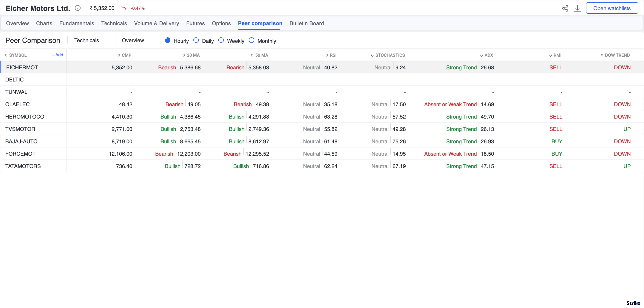
Task: Click the BAJAJ-AUTO symbol
Action: click(x=22, y=141)
